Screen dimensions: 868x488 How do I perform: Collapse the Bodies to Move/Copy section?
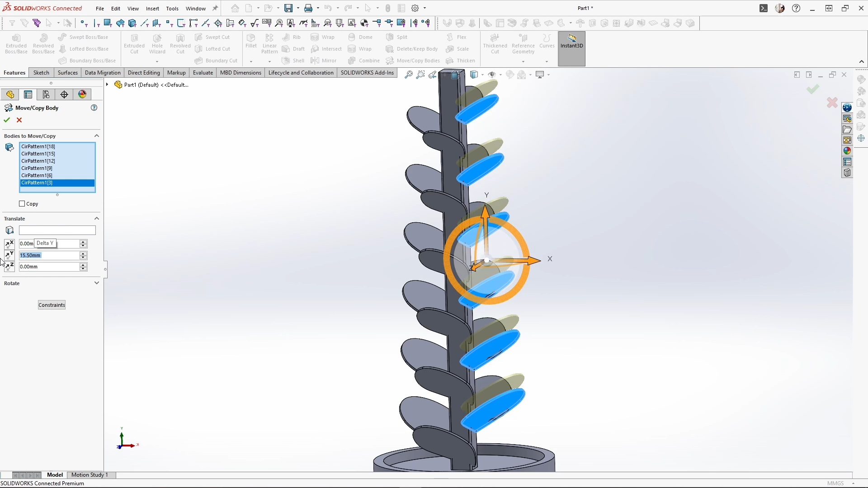(x=96, y=136)
